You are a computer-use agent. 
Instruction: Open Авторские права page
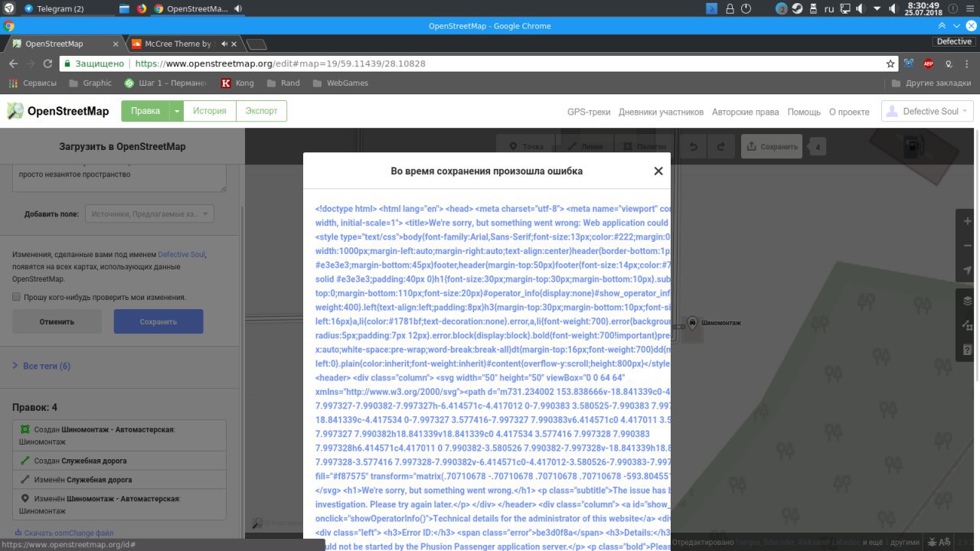745,112
